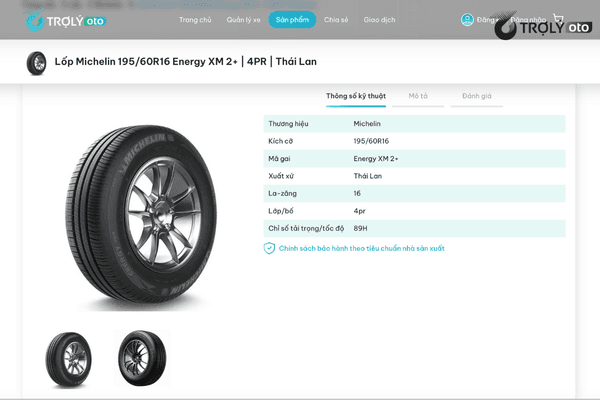Click the Mã gai label
Image resolution: width=600 pixels, height=400 pixels.
[x=279, y=158]
